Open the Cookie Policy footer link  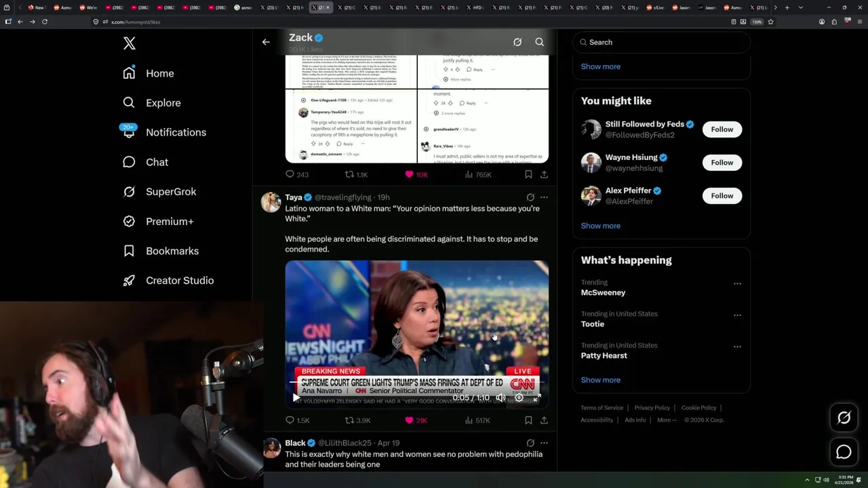pyautogui.click(x=699, y=408)
